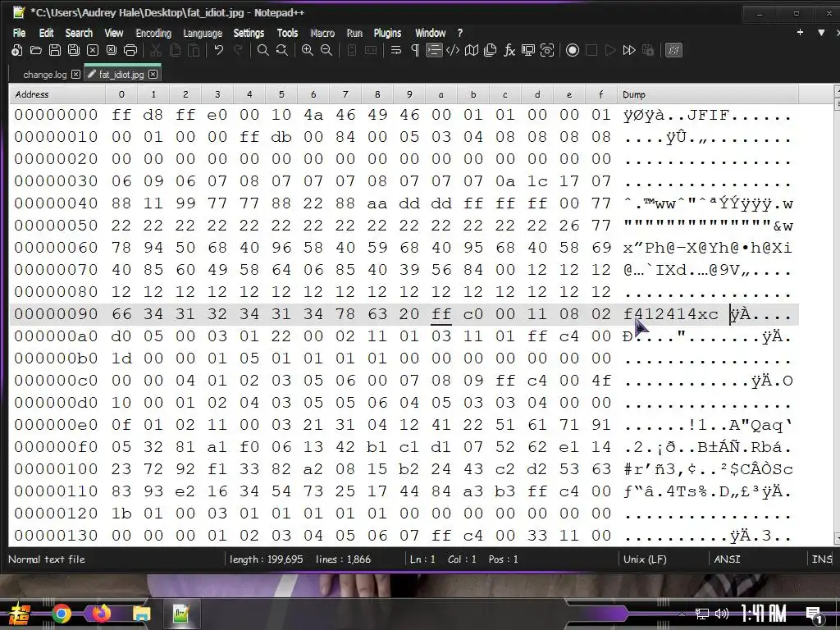Open the Edit menu
Screen dimensions: 840x630
[x=46, y=33]
